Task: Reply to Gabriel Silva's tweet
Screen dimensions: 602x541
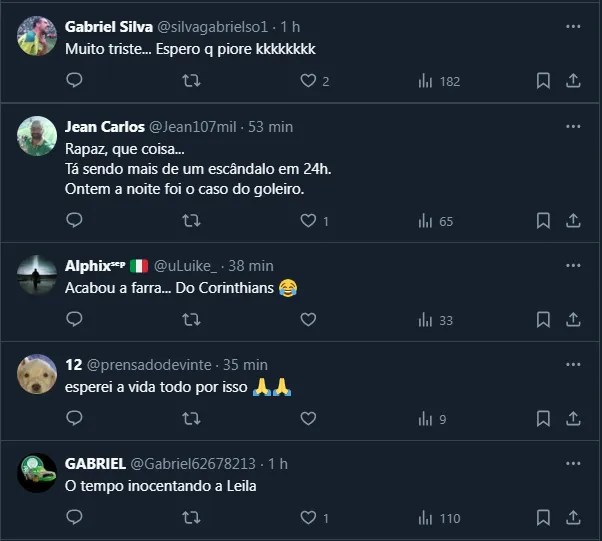Action: click(74, 81)
